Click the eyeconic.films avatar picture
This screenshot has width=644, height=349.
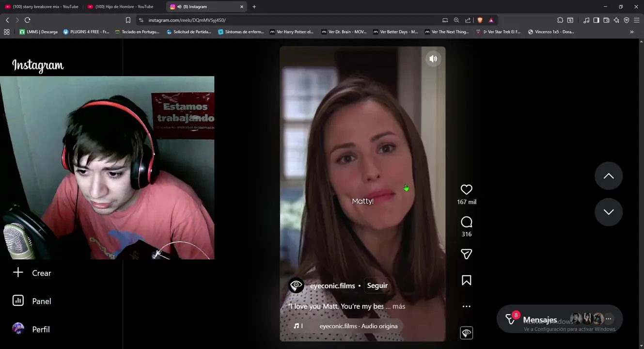click(296, 286)
